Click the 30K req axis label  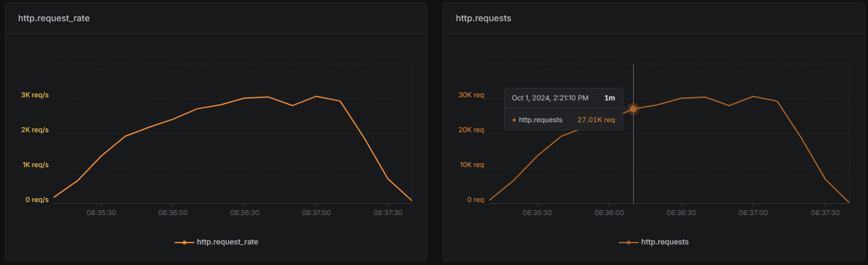[x=471, y=95]
